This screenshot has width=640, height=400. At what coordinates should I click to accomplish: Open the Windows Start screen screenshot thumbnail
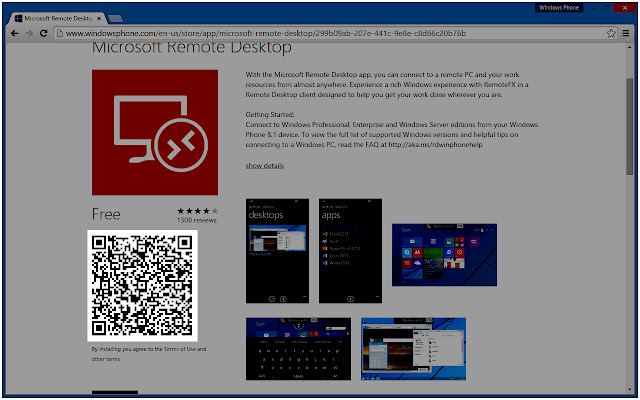444,255
